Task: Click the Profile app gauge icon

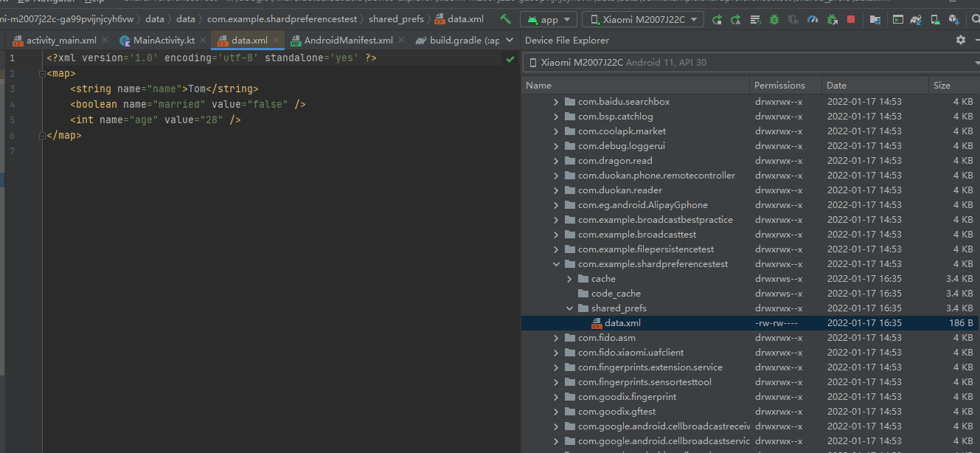Action: click(x=813, y=20)
